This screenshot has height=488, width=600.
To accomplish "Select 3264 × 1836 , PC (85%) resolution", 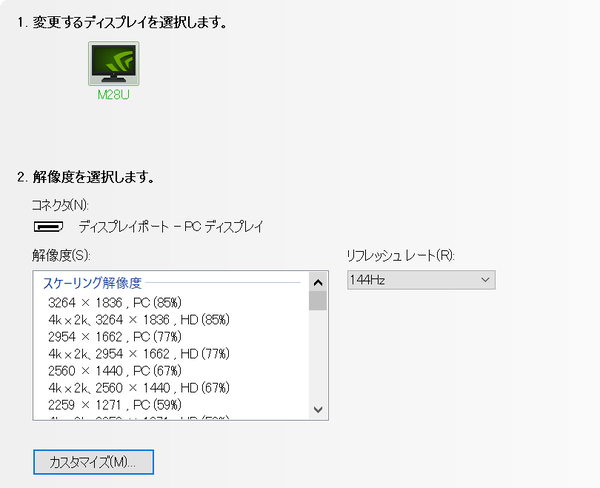I will 115,303.
